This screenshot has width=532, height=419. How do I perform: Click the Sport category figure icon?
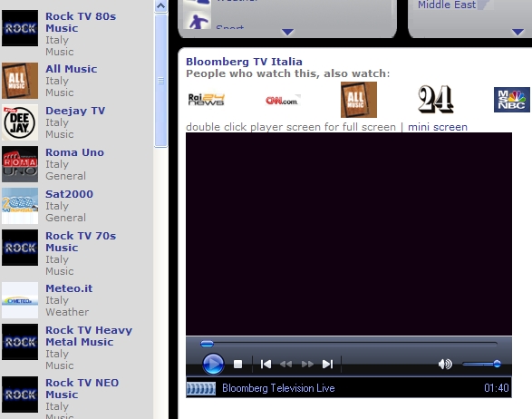click(x=198, y=21)
